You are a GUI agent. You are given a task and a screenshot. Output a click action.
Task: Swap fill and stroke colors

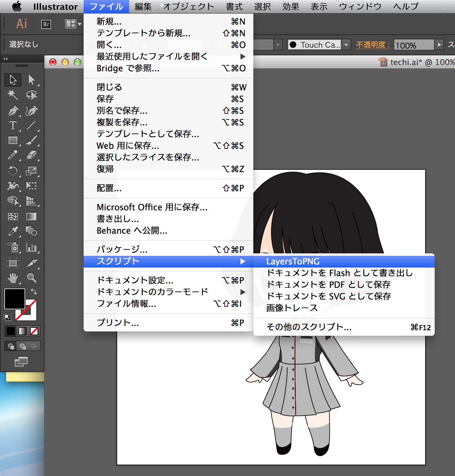click(x=34, y=291)
